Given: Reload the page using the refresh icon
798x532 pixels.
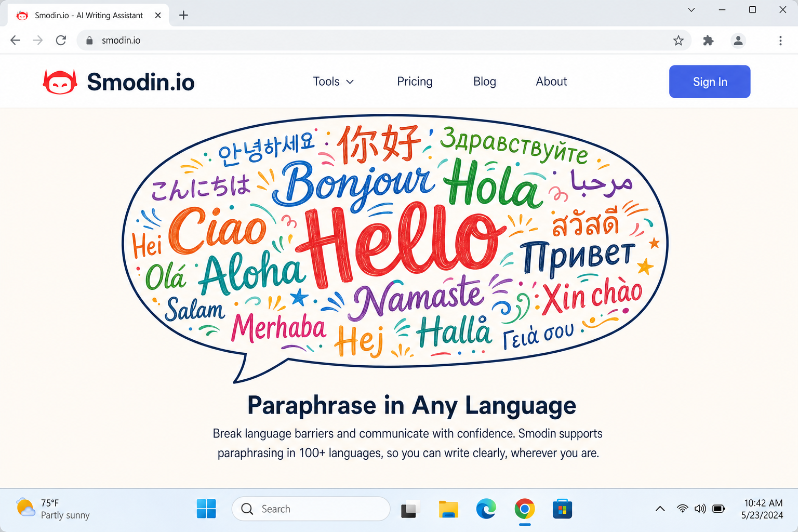Looking at the screenshot, I should 61,40.
